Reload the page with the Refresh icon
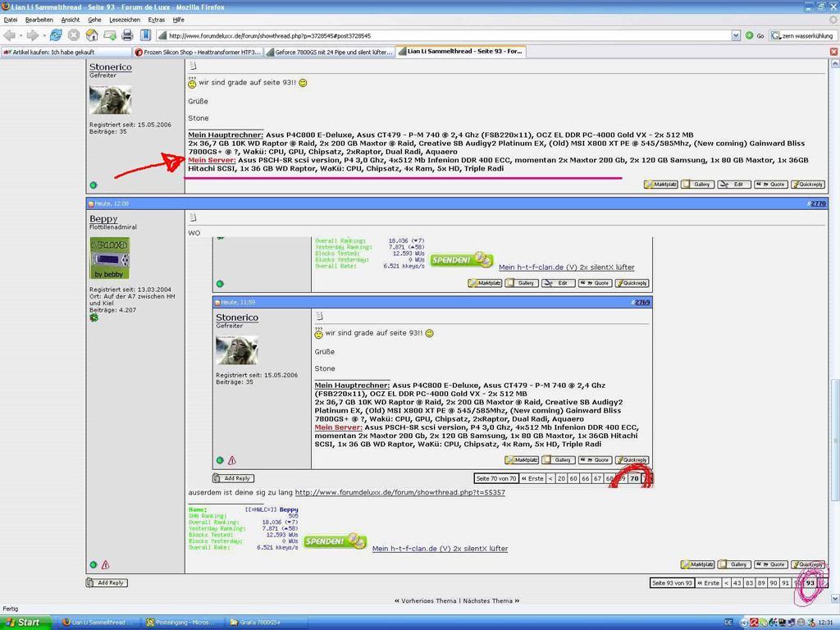Image resolution: width=840 pixels, height=630 pixels. click(56, 35)
